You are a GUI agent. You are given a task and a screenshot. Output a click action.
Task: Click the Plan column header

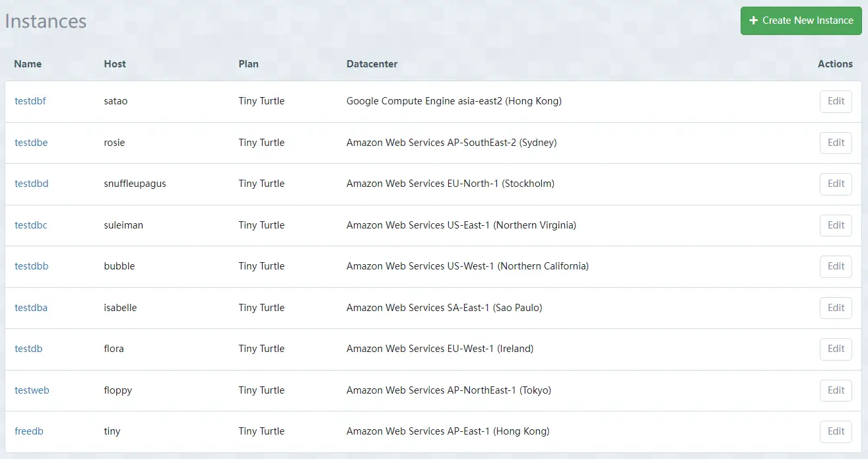249,64
